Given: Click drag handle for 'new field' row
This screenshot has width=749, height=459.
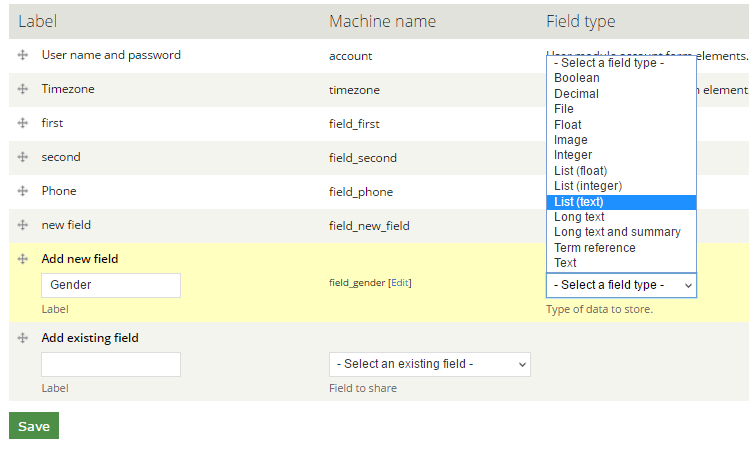Looking at the screenshot, I should pyautogui.click(x=22, y=225).
